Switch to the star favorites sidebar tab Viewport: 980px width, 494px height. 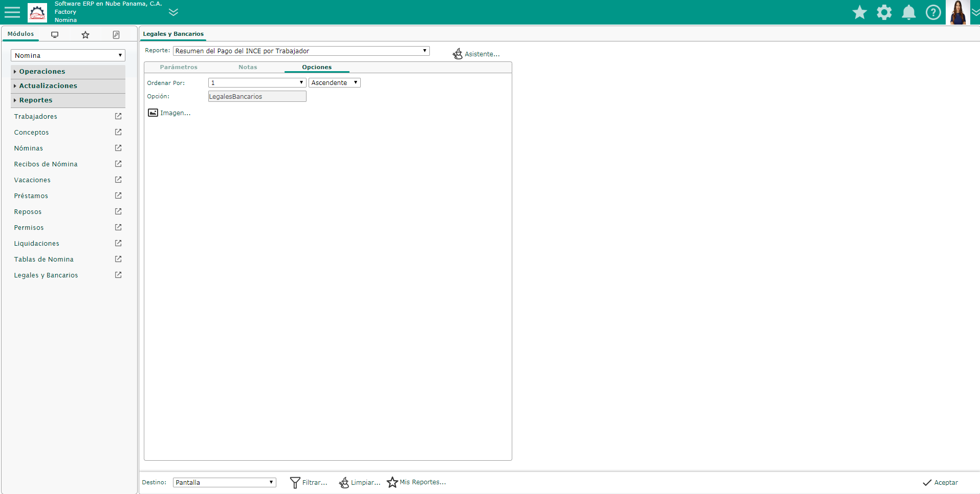click(x=85, y=34)
